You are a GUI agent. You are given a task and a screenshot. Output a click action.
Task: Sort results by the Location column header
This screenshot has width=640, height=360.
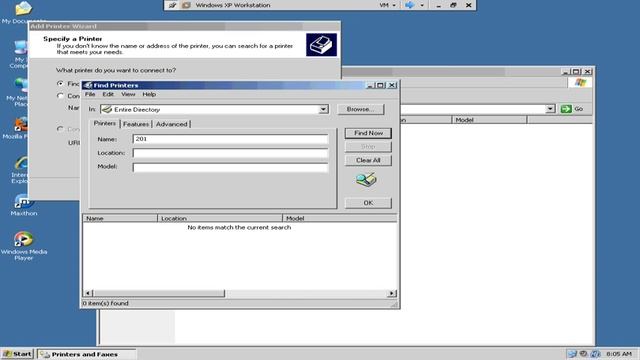pyautogui.click(x=220, y=218)
